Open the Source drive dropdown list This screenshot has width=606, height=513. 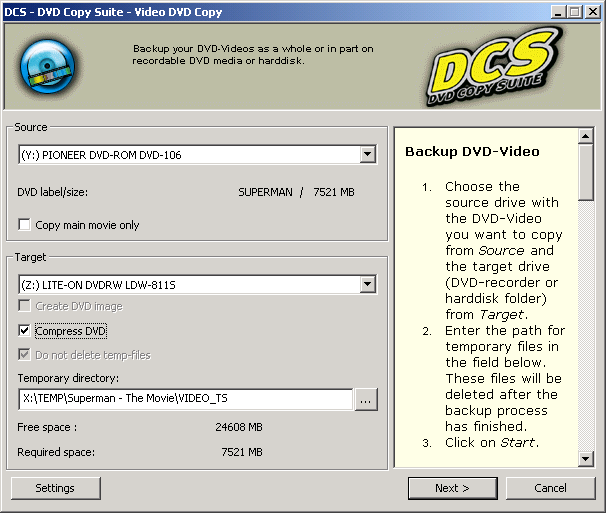point(367,155)
